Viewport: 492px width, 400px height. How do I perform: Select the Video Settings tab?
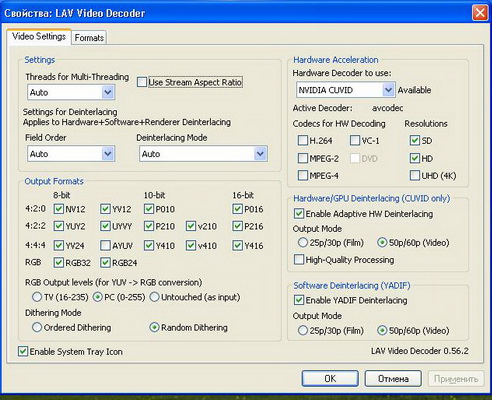39,36
